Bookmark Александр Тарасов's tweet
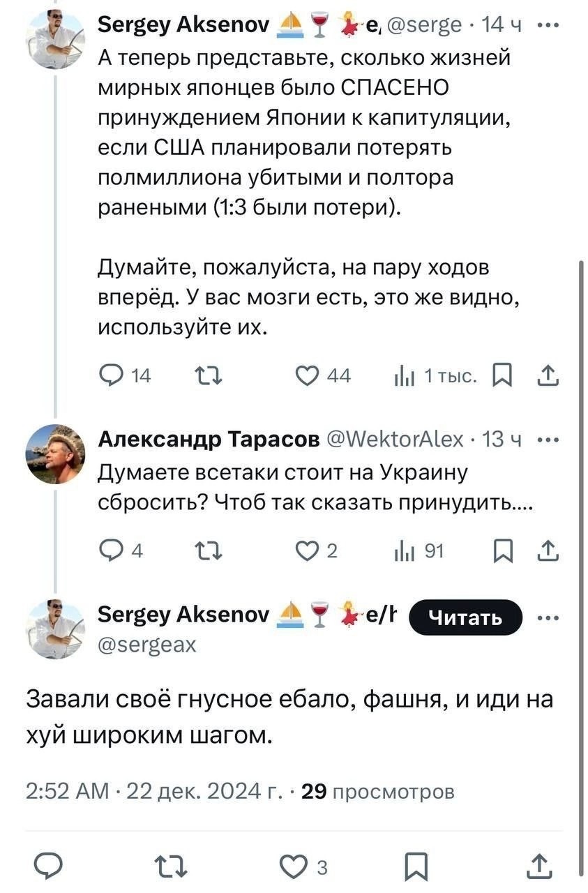Screen dimensions: 588x893 point(502,551)
